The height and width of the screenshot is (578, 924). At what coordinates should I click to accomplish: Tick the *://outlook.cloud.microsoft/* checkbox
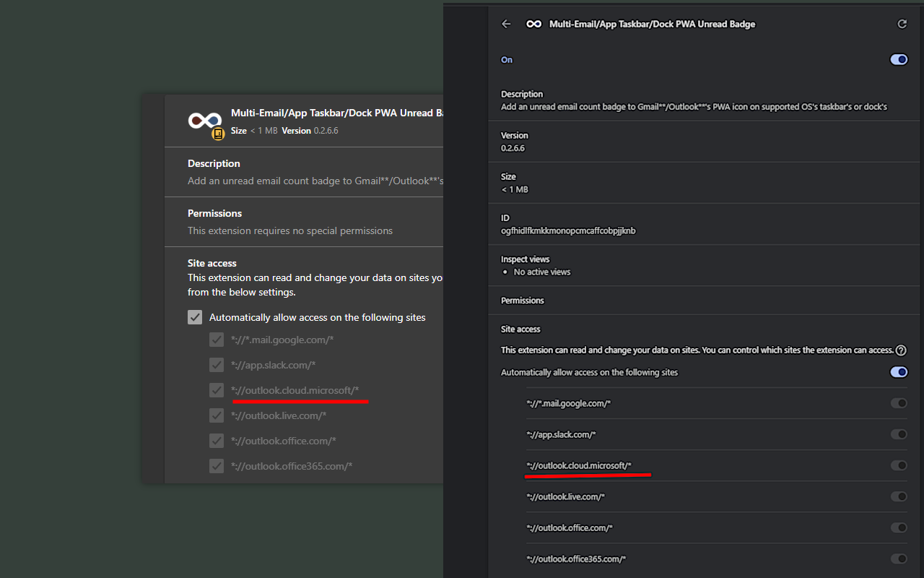pos(217,390)
